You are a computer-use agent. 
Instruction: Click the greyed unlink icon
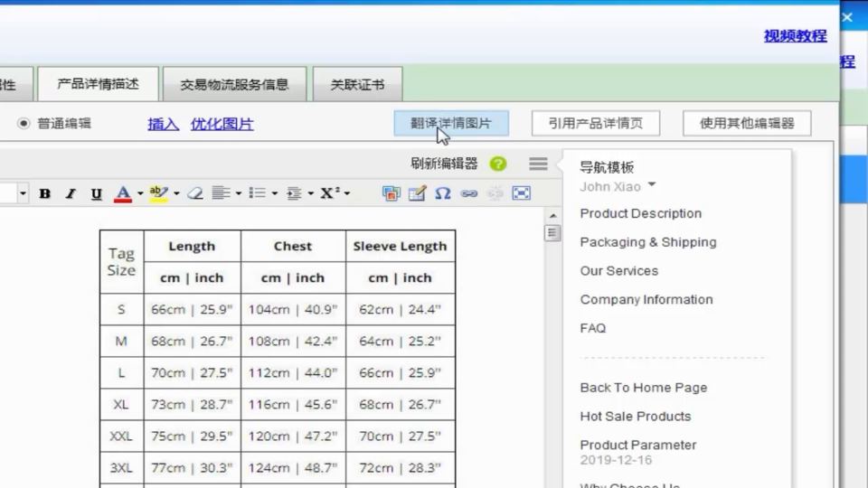pyautogui.click(x=495, y=193)
